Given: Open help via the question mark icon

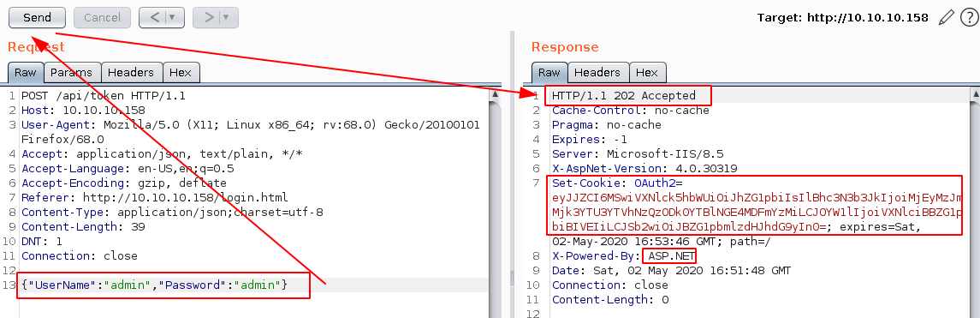Looking at the screenshot, I should (x=968, y=17).
